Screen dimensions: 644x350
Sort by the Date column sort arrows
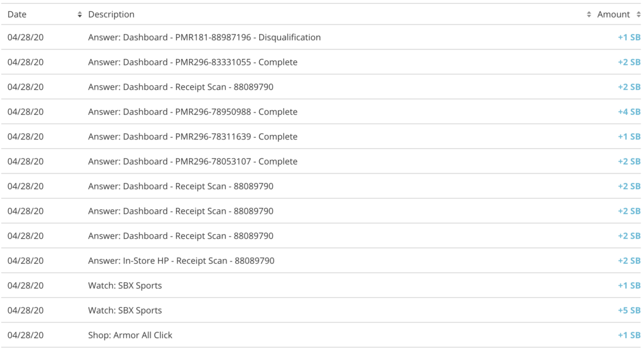pyautogui.click(x=80, y=15)
